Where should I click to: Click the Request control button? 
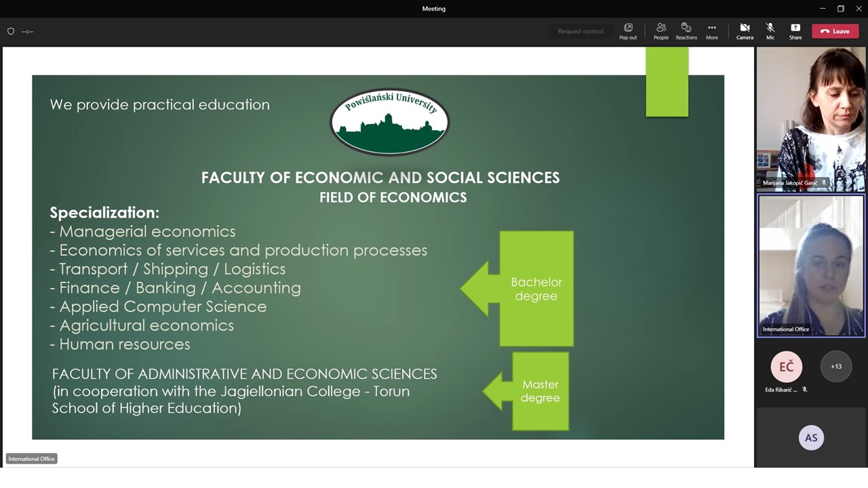point(580,31)
